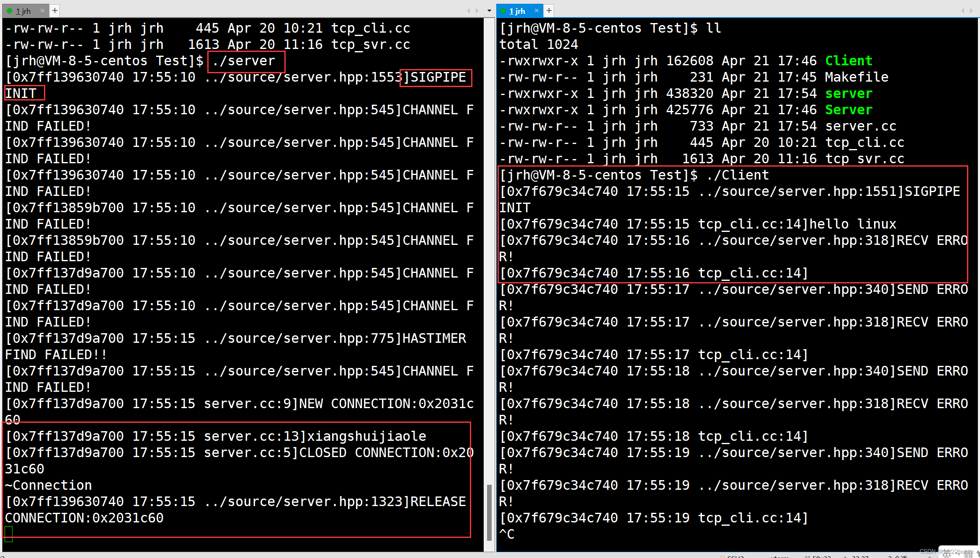Click the green status dot on left tab

(10, 11)
